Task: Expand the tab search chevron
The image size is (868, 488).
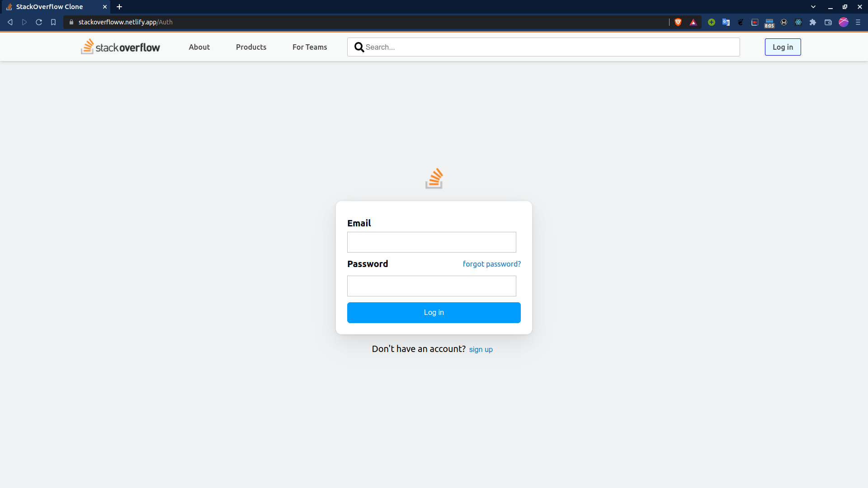Action: 813,7
